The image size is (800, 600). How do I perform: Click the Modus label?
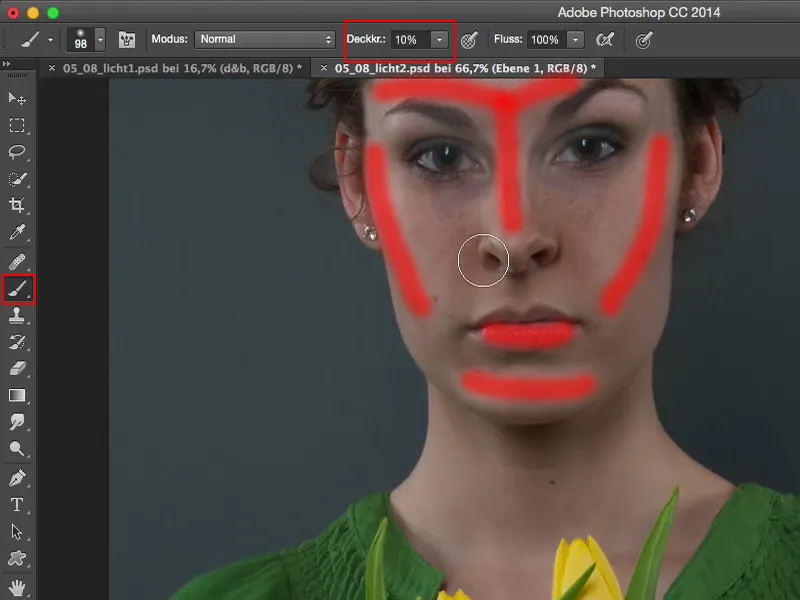coord(169,39)
